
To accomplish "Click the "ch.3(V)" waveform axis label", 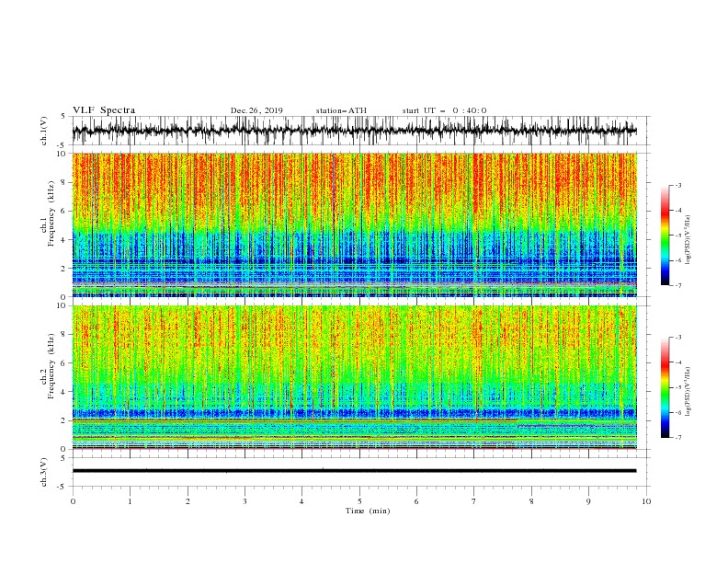I will coord(44,472).
